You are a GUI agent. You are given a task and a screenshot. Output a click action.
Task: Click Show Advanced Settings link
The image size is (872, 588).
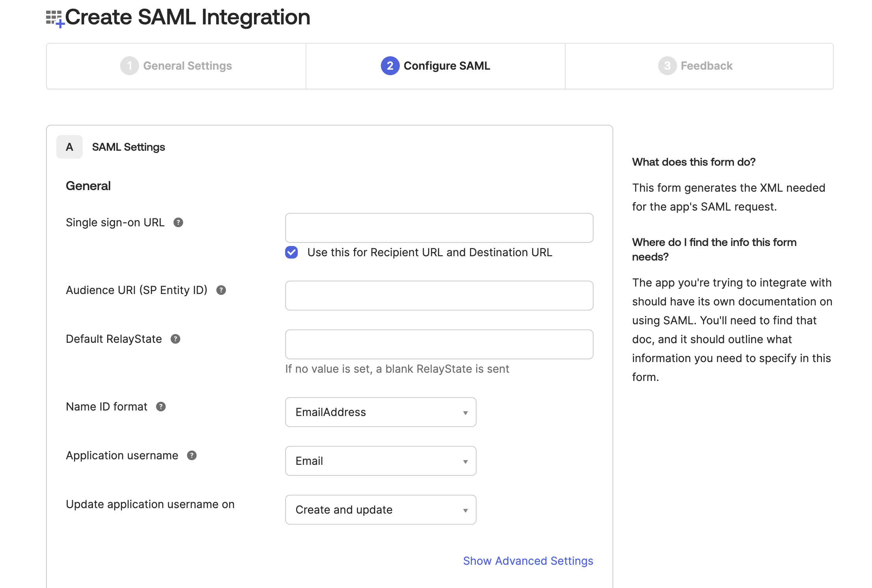pos(528,561)
